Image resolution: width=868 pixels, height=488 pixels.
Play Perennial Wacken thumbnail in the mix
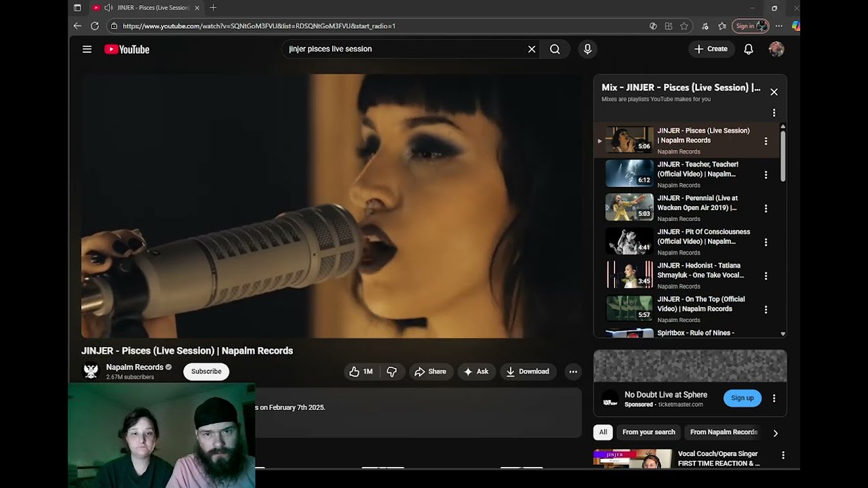(x=629, y=207)
